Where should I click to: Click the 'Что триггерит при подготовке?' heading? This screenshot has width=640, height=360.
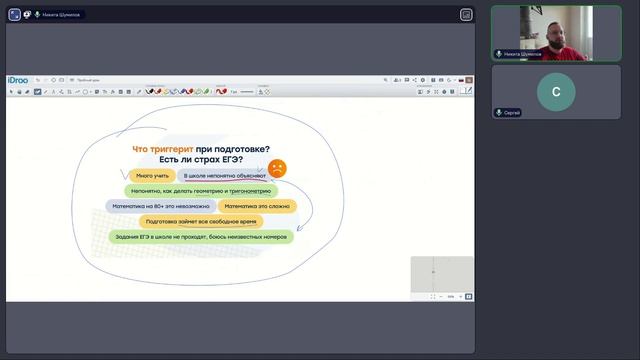coord(201,149)
